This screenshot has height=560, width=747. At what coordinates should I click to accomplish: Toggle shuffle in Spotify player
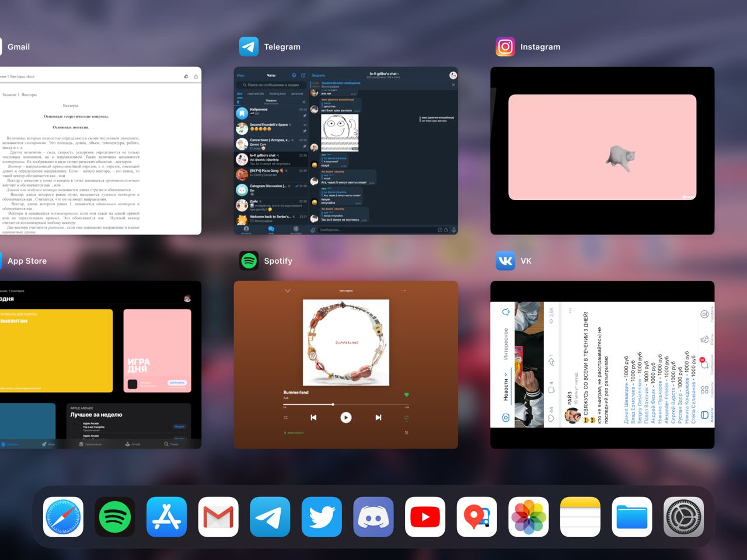pos(285,418)
